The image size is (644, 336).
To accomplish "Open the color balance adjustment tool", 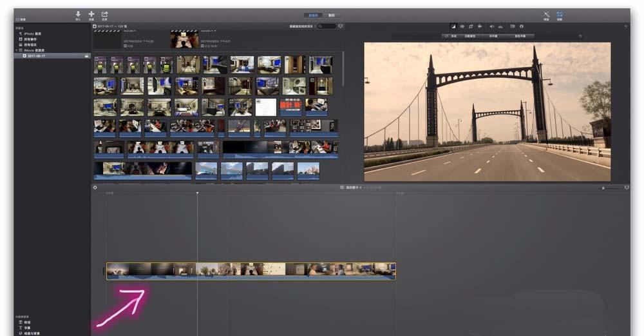I will (x=453, y=26).
